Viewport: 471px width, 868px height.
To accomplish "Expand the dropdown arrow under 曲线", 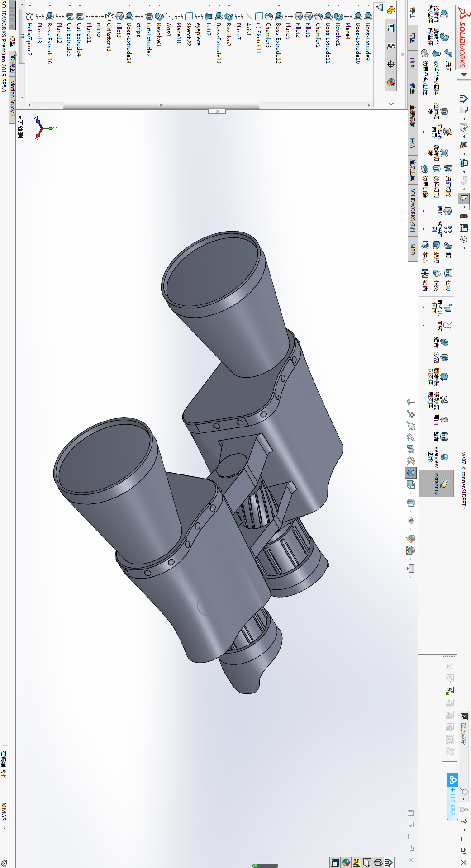I will coord(424,325).
